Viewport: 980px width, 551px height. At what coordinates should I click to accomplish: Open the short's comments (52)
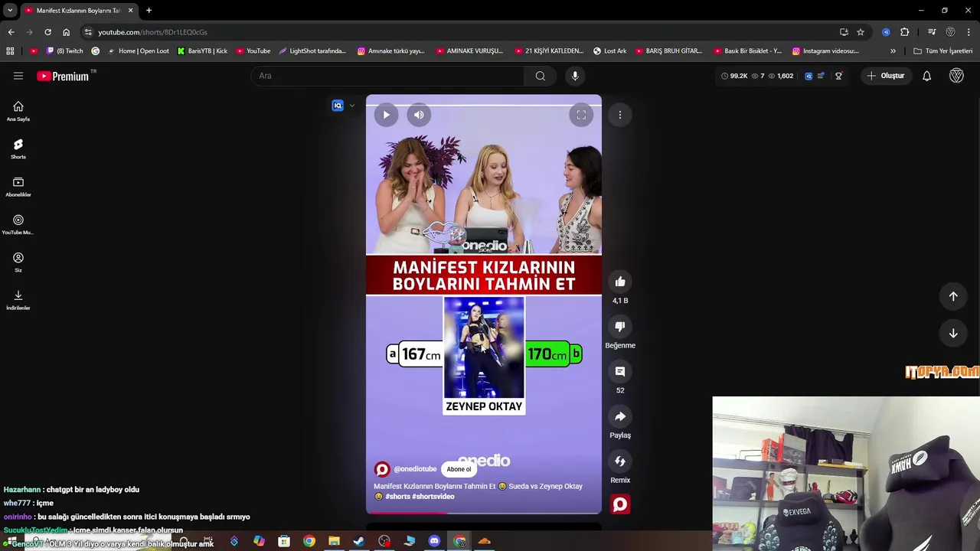(620, 372)
